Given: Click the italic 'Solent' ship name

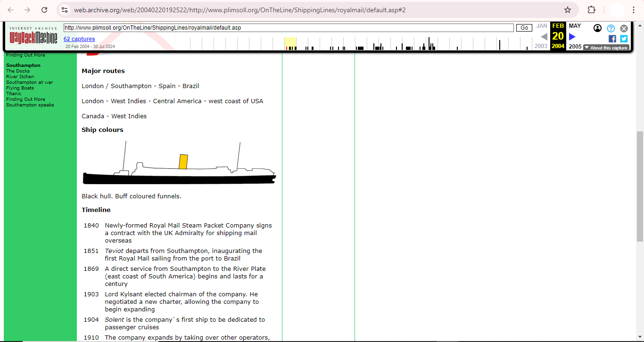Looking at the screenshot, I should (115, 320).
